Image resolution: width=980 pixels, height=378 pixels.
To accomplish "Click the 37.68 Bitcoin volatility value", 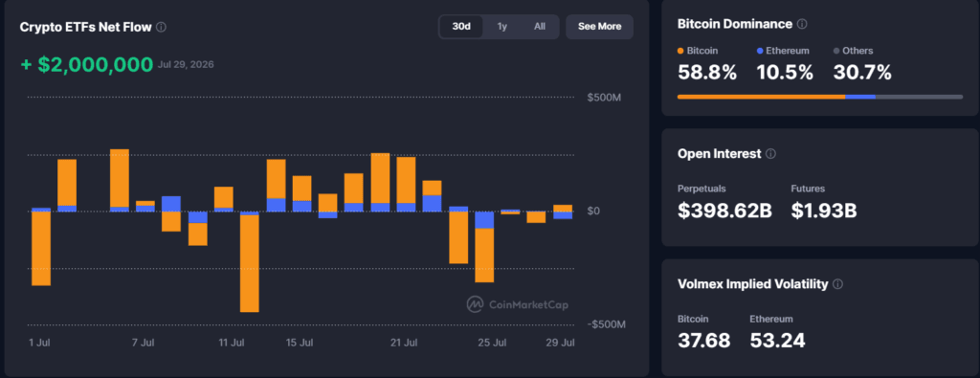I will (703, 341).
